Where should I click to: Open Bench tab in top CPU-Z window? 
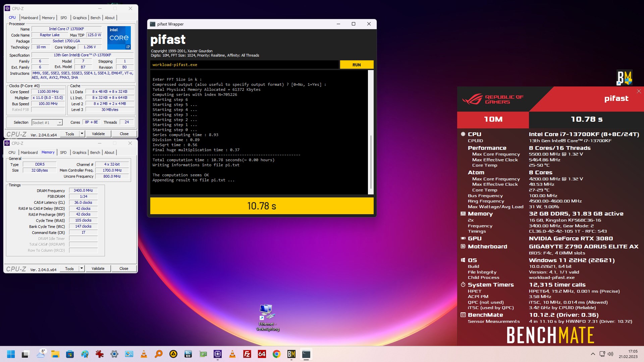pos(96,18)
